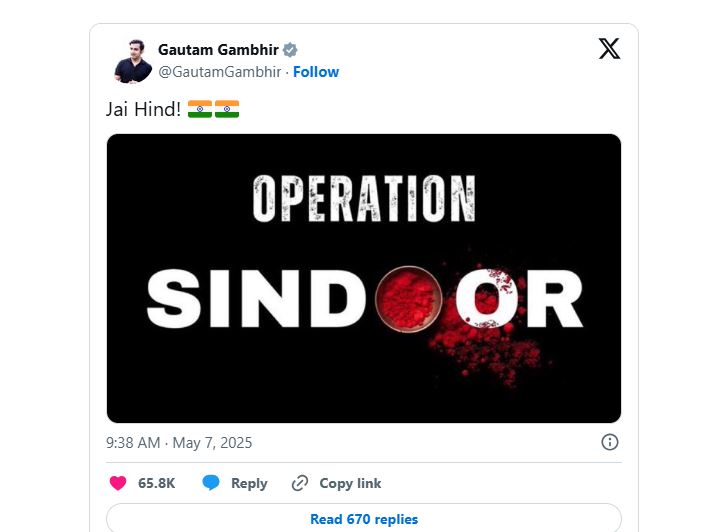Click the X logo on the tweet

tap(609, 49)
